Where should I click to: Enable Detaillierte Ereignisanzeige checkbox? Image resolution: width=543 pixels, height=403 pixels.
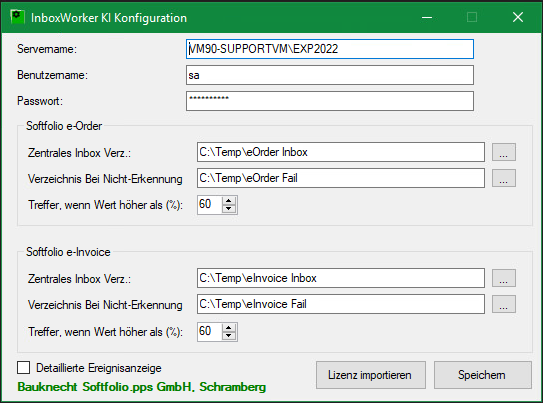click(x=24, y=367)
